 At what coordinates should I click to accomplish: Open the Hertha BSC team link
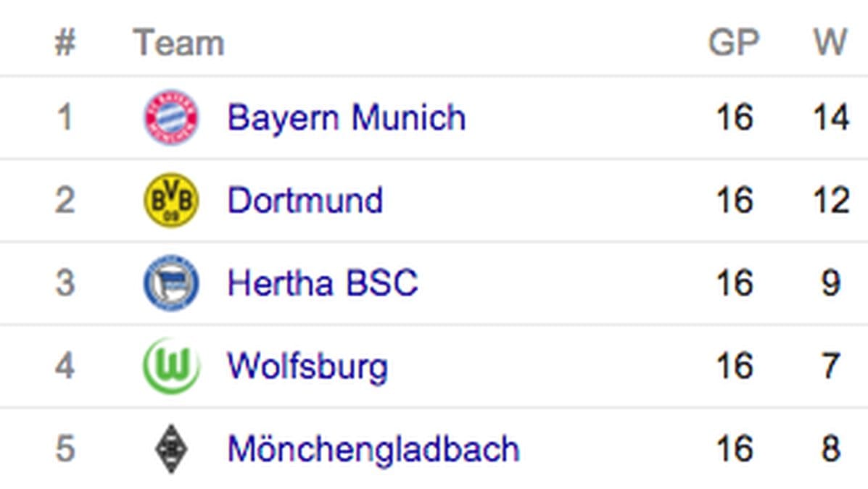322,283
